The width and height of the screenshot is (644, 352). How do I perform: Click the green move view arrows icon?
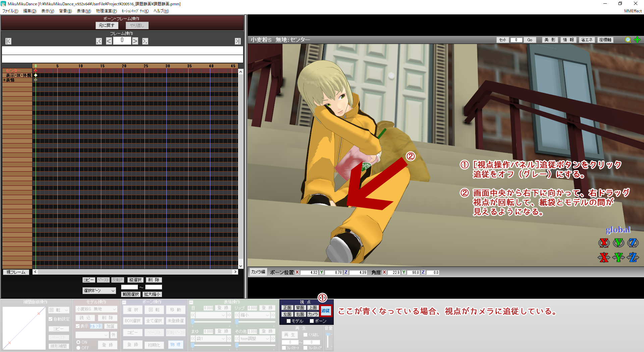[x=637, y=40]
